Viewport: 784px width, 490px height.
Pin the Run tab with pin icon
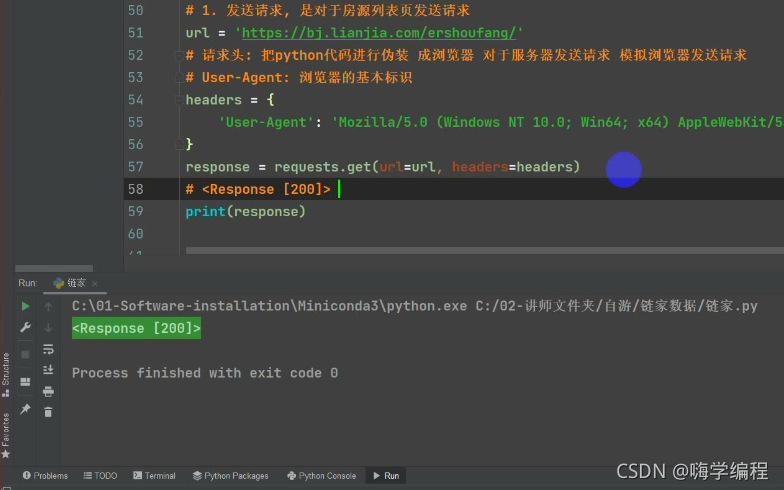[26, 409]
